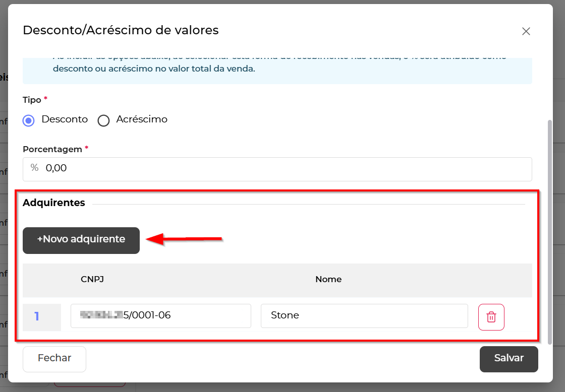
Task: Click the Adquirentes section heading
Action: (54, 203)
